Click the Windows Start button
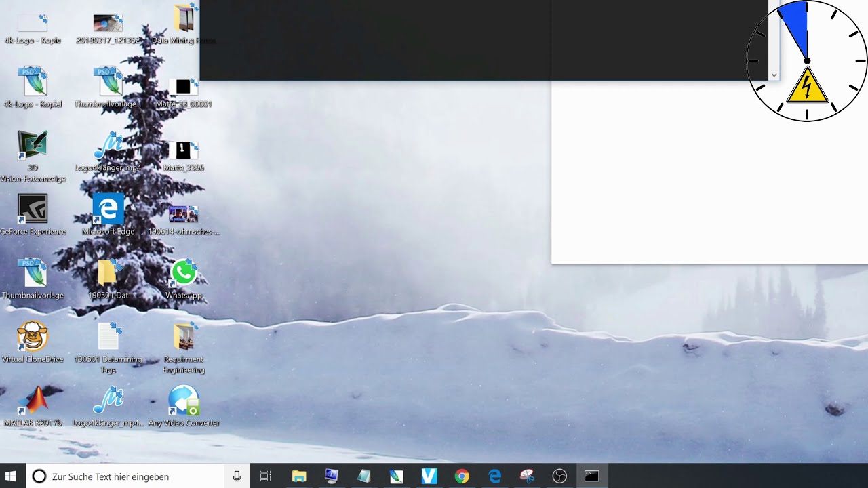Viewport: 868px width, 488px height. 11,476
